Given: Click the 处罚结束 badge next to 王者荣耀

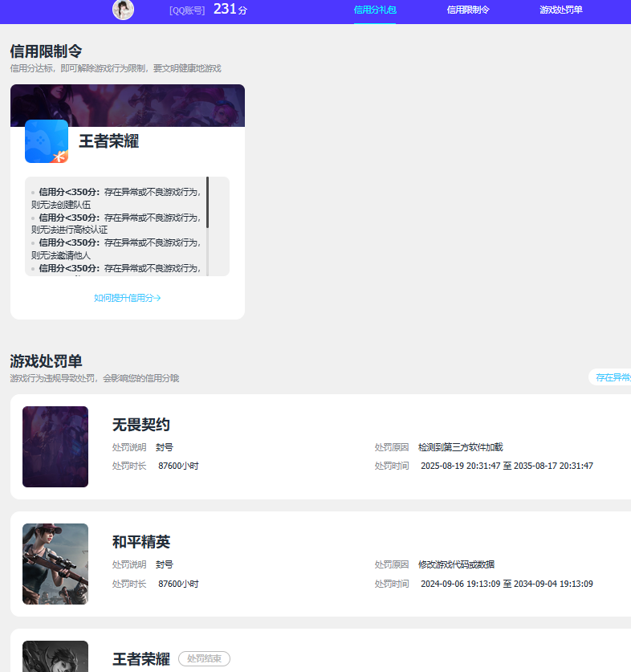Looking at the screenshot, I should click(x=204, y=658).
